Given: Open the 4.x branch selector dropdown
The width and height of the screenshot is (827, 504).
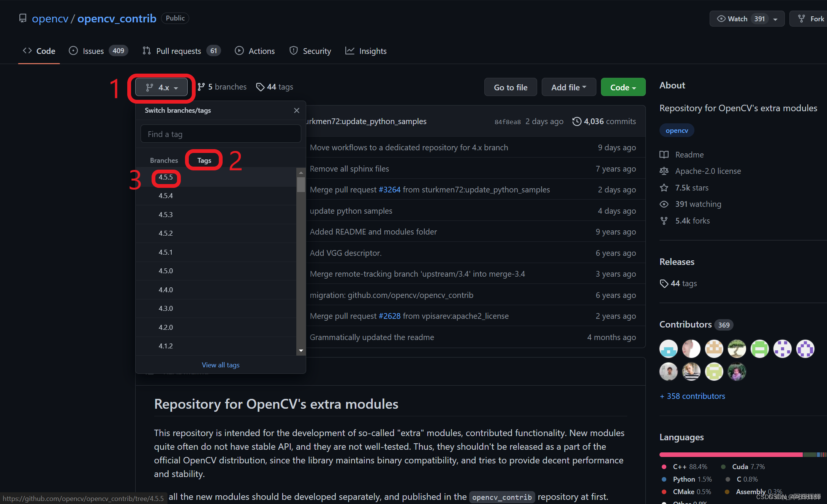Looking at the screenshot, I should pyautogui.click(x=161, y=88).
